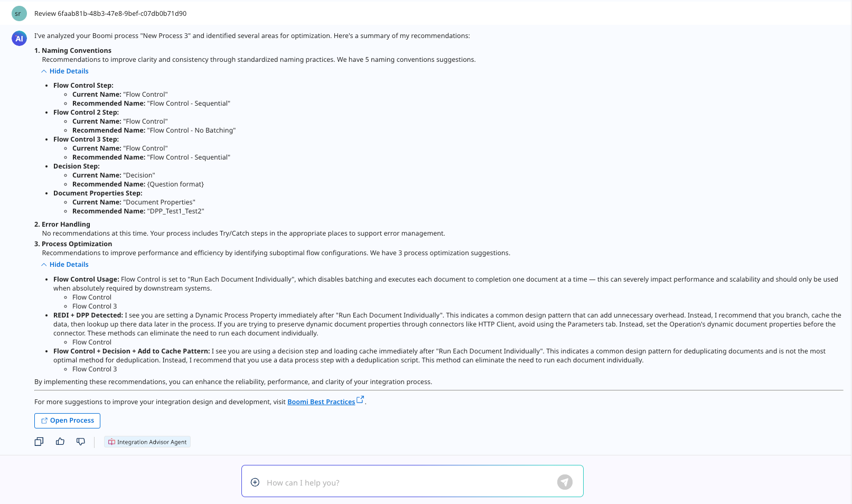Click the copy response icon
852x504 pixels.
[x=39, y=442]
